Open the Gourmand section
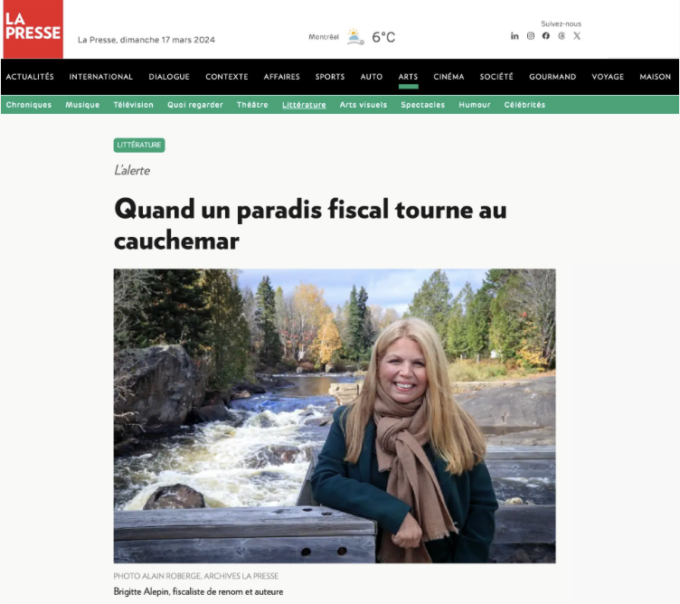Image resolution: width=680 pixels, height=604 pixels. 552,77
